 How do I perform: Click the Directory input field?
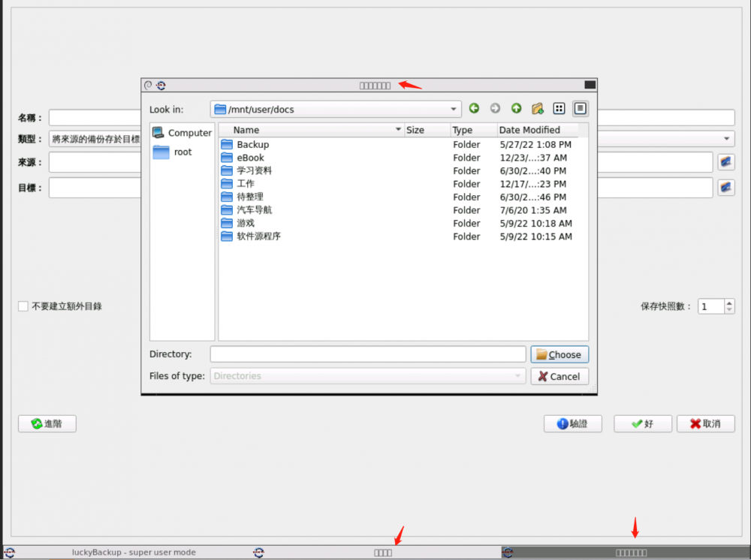(x=368, y=354)
